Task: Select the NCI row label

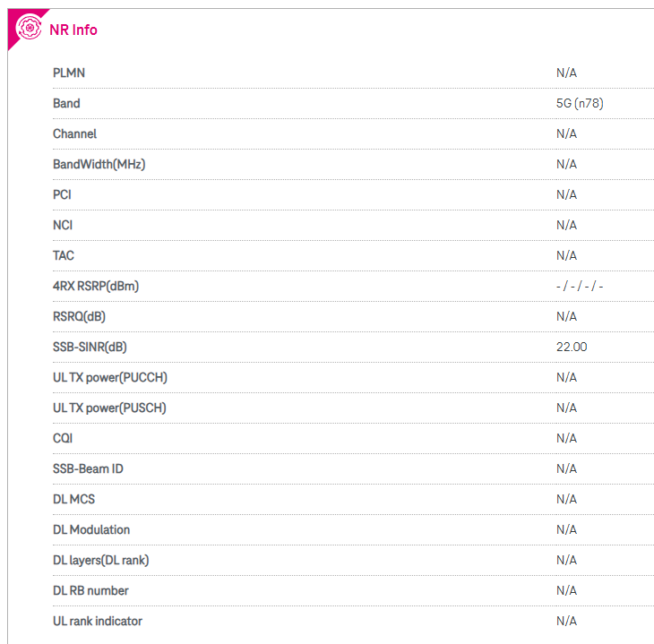Action: 63,225
